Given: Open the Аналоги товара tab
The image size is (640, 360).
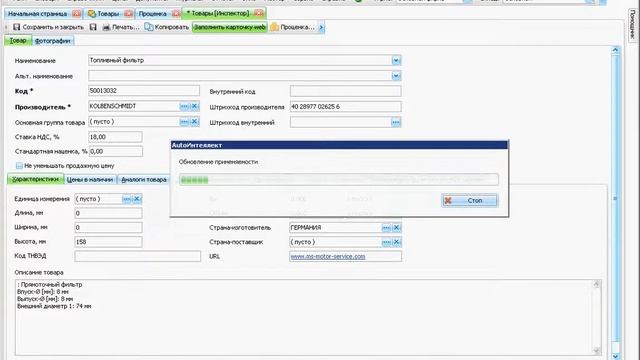Looking at the screenshot, I should pos(144,180).
